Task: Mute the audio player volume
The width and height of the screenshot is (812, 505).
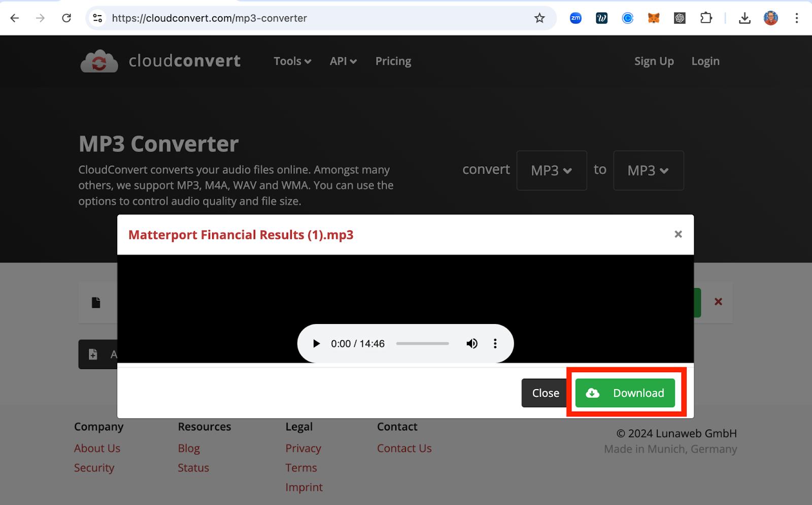Action: coord(472,344)
